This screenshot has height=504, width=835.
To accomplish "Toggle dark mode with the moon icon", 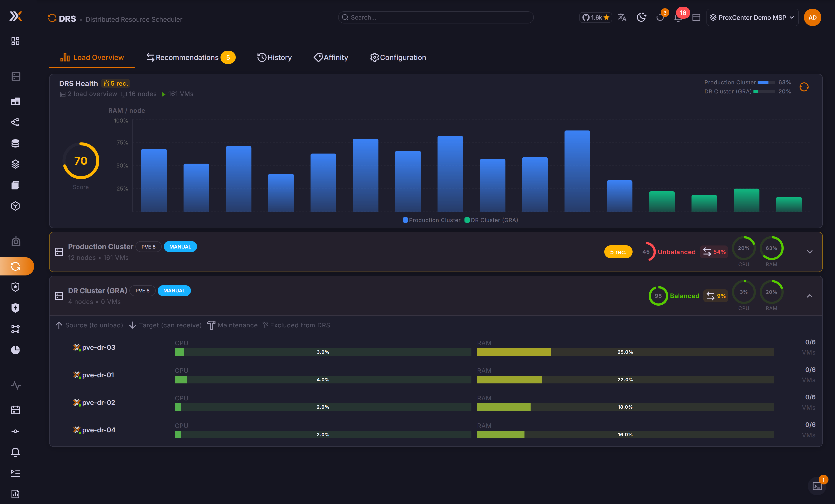I will [641, 17].
